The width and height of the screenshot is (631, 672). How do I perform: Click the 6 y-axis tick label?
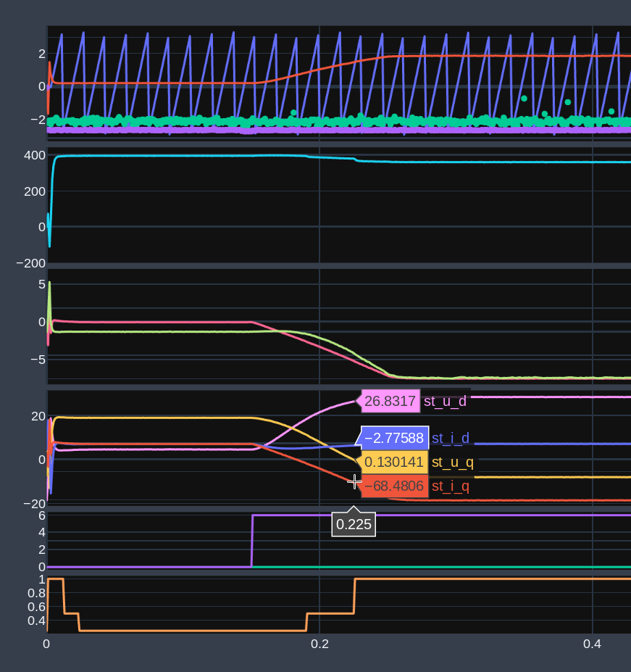[x=41, y=515]
